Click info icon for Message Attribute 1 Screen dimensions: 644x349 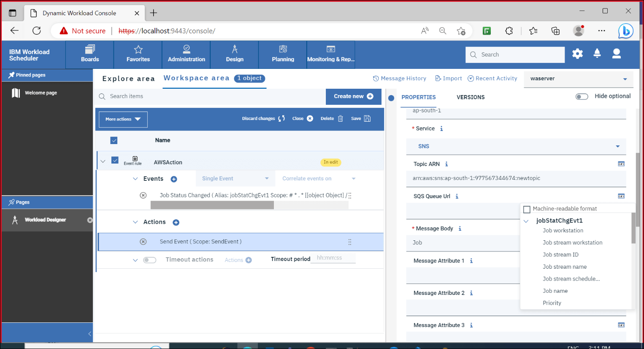471,261
